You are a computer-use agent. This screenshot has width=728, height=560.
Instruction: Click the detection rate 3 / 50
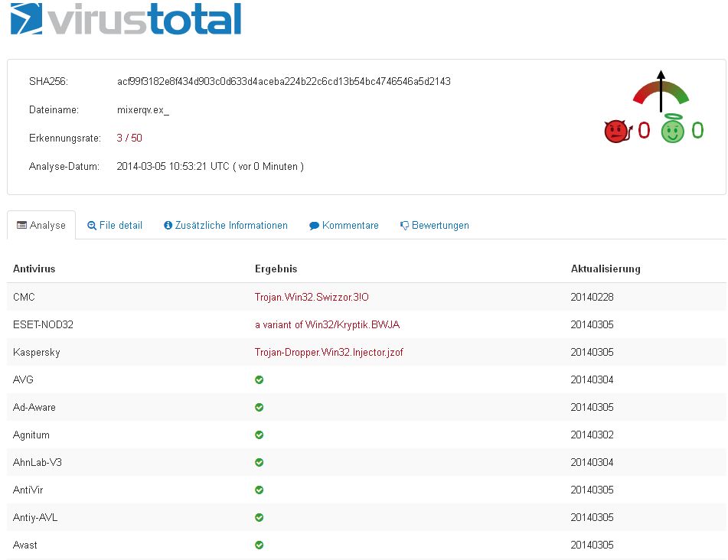129,138
